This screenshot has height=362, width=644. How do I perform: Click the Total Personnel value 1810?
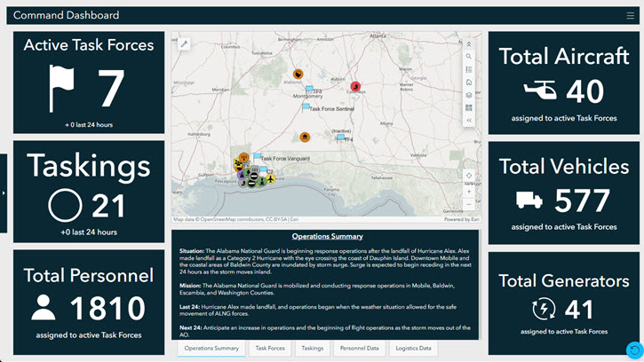tap(108, 308)
